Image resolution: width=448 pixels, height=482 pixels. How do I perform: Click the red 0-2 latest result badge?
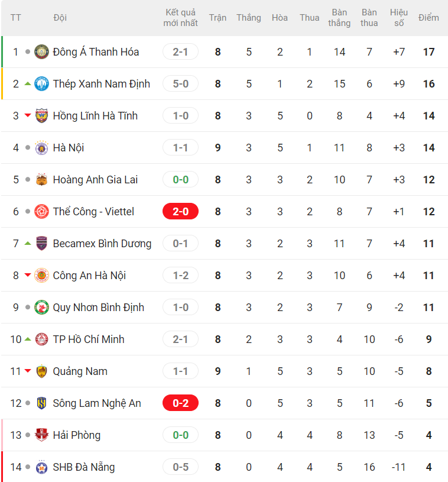[x=180, y=403]
